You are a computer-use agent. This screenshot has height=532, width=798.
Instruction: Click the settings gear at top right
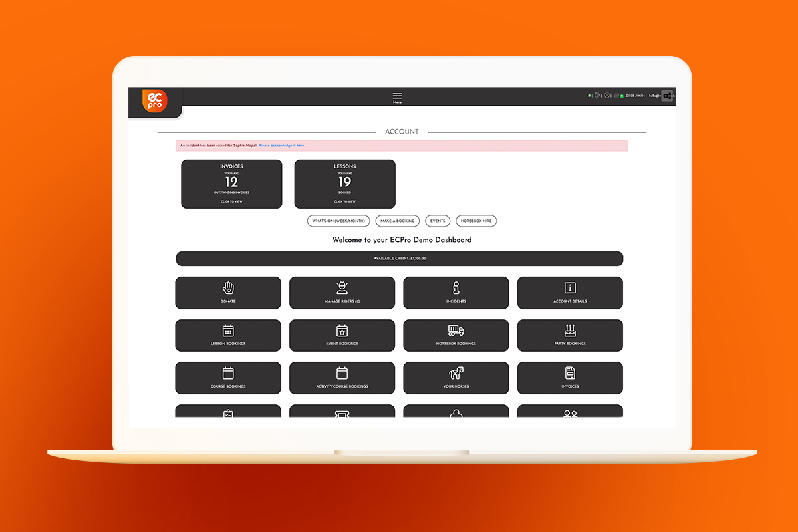[x=667, y=95]
